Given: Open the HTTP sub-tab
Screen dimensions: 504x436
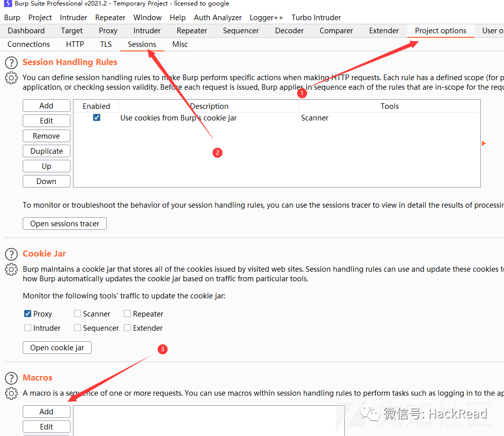Looking at the screenshot, I should [x=75, y=44].
